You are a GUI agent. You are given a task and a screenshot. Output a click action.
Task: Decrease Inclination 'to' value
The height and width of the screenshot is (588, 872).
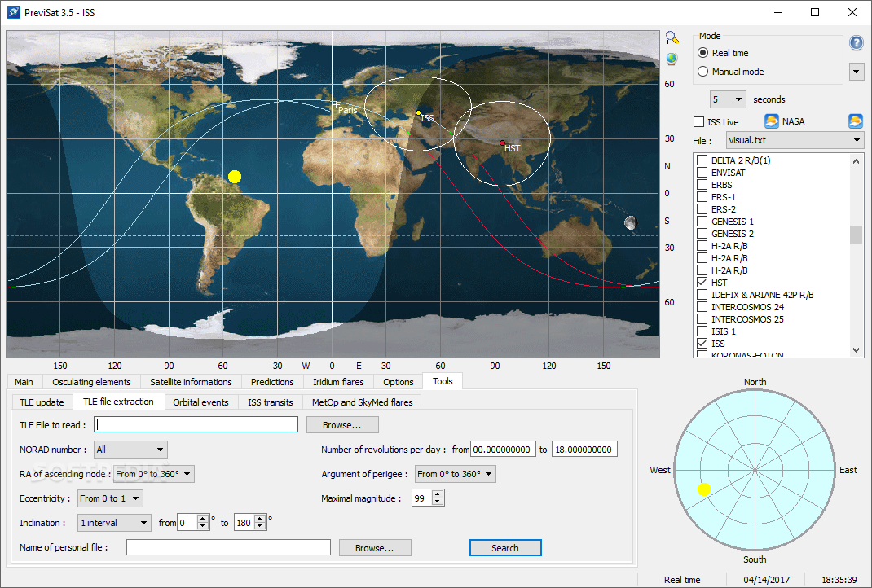coord(260,526)
